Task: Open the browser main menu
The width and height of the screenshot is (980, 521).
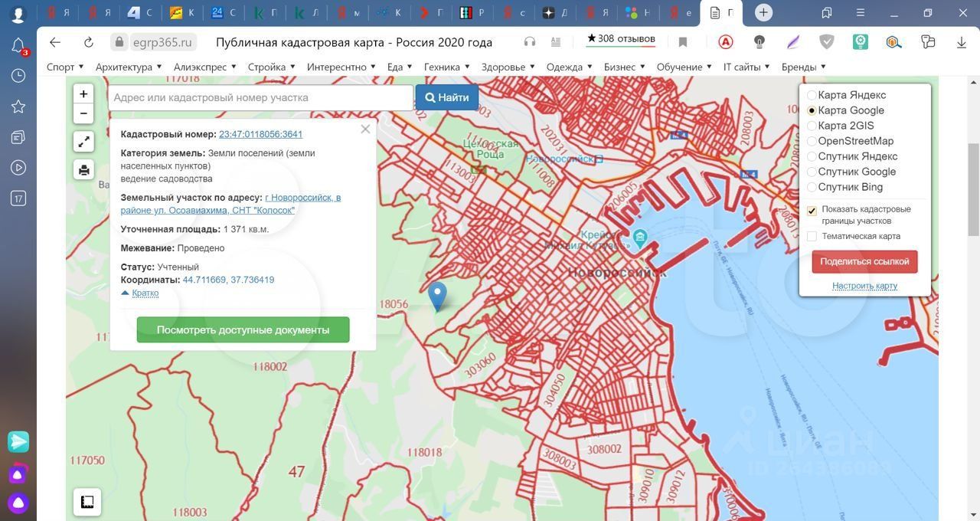Action: pos(860,12)
